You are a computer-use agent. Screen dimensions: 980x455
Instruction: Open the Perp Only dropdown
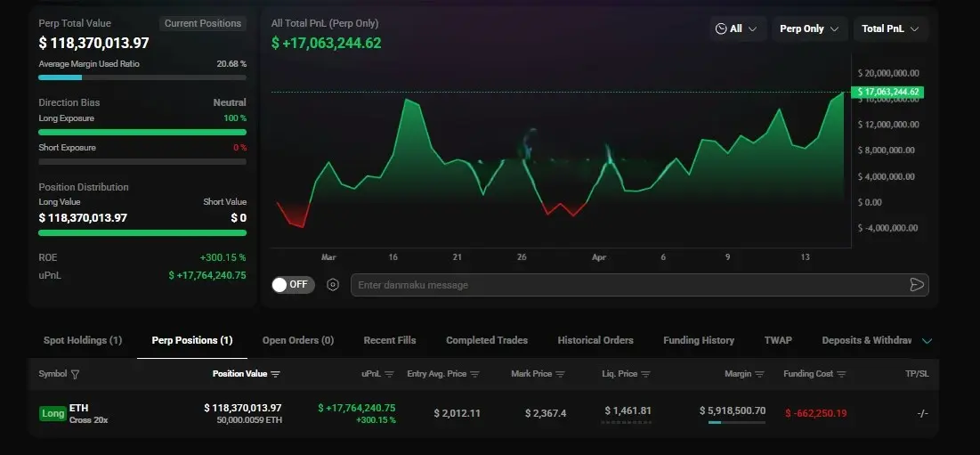[809, 28]
